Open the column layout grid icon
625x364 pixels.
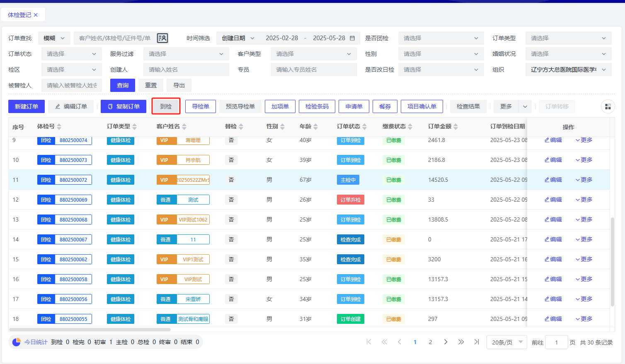click(608, 106)
